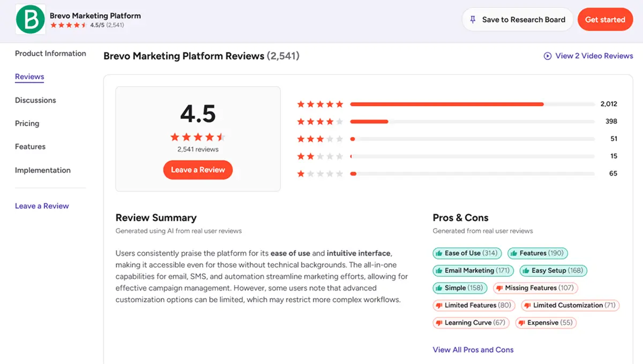Click the thumbs-down icon on Missing Features tag
Screen dimensions: 643x364
tap(498, 288)
